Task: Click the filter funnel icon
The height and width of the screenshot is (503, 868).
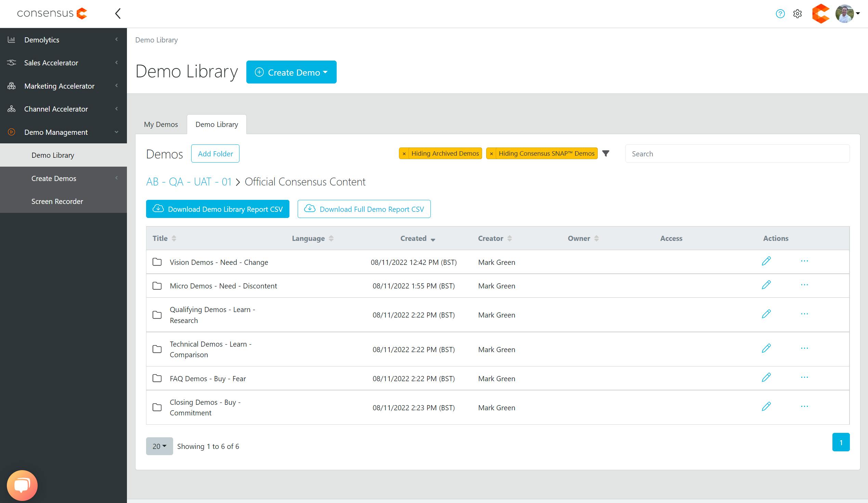Action: pyautogui.click(x=606, y=153)
